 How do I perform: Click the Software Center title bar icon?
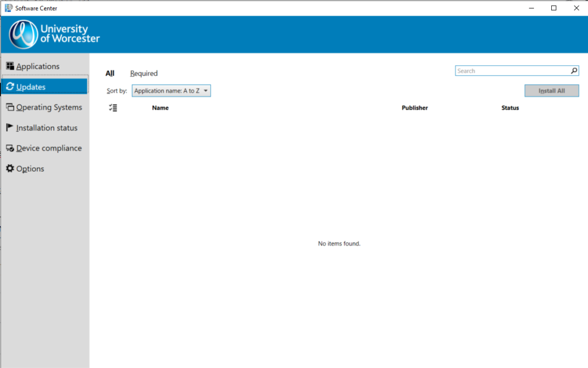[8, 8]
